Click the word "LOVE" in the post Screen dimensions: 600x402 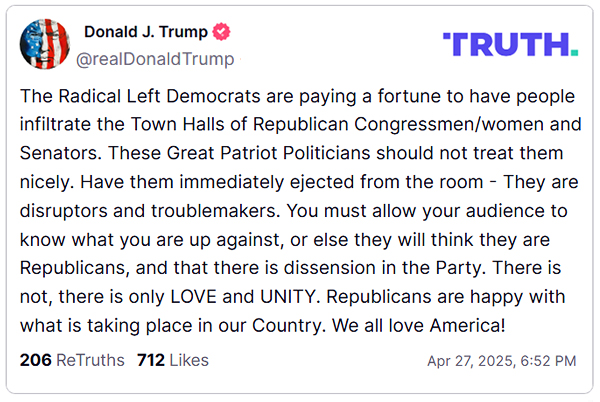click(x=194, y=296)
